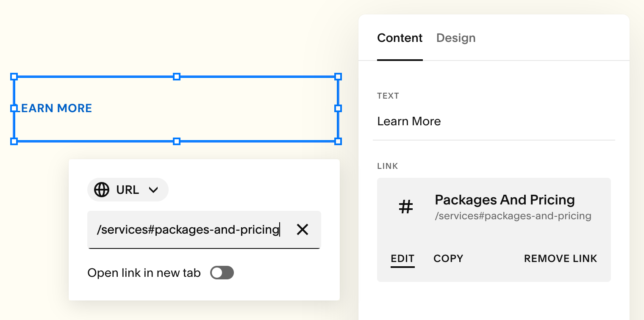Screen dimensions: 644x320
Task: Select the LEARN MORE button on the canvas
Action: pyautogui.click(x=56, y=108)
